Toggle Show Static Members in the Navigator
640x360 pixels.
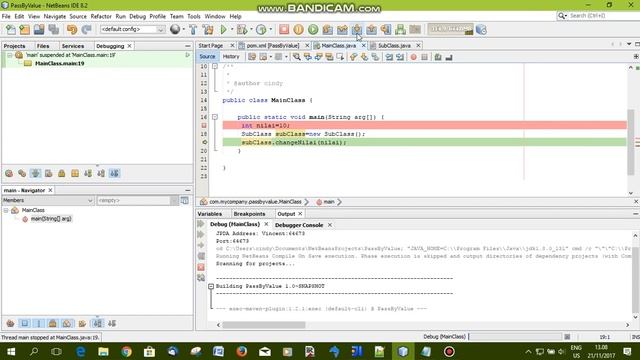pyautogui.click(x=39, y=324)
